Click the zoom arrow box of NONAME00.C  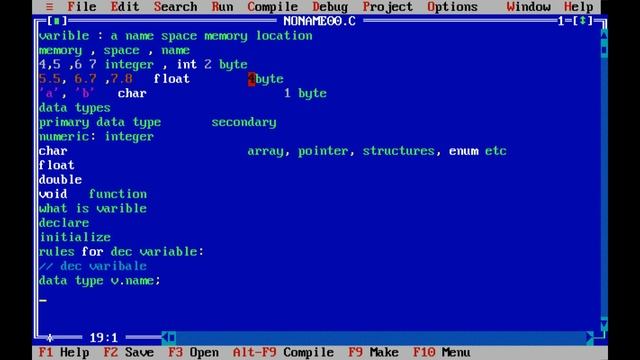(x=583, y=21)
